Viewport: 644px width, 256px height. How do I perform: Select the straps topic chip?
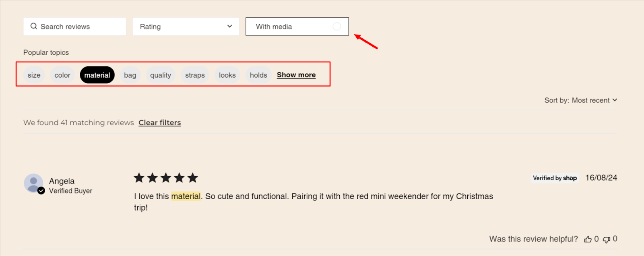[195, 75]
